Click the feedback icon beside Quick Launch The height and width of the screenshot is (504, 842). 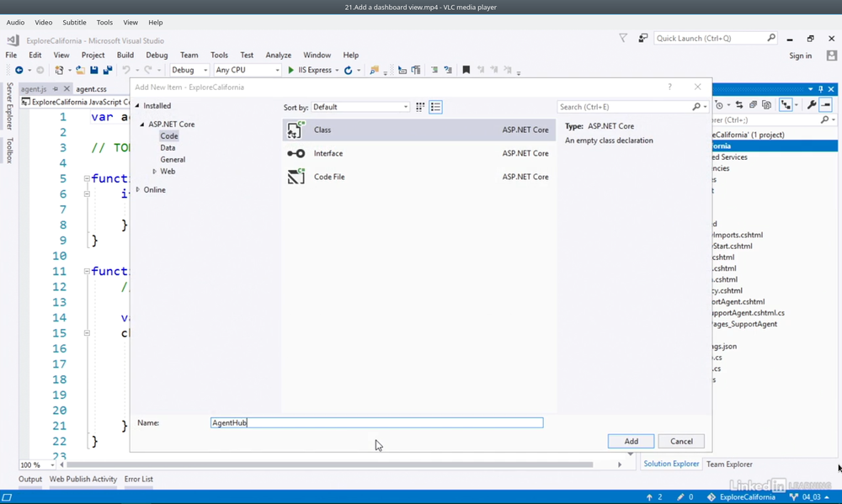[x=643, y=39]
